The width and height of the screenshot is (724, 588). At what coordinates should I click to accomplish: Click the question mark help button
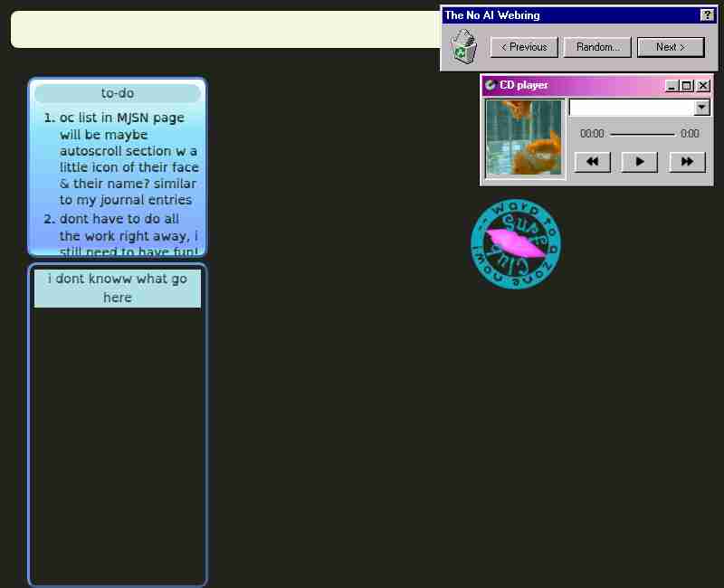click(x=707, y=15)
